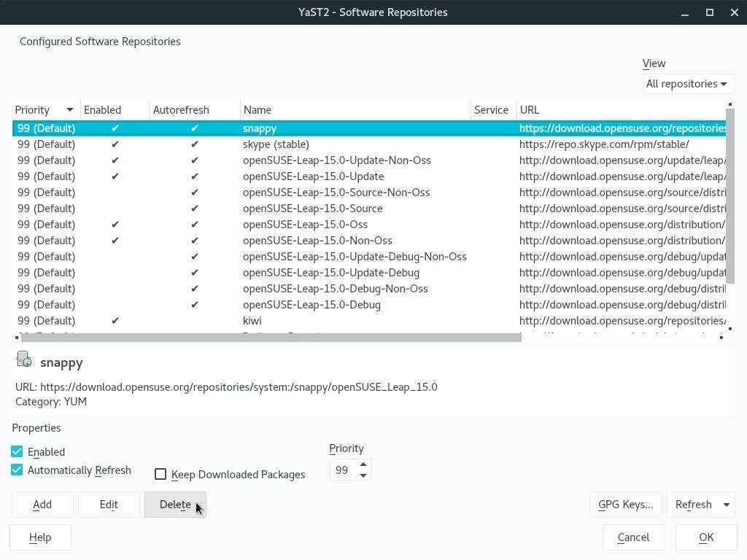Sort by the Name column header
The image size is (747, 560).
point(355,110)
